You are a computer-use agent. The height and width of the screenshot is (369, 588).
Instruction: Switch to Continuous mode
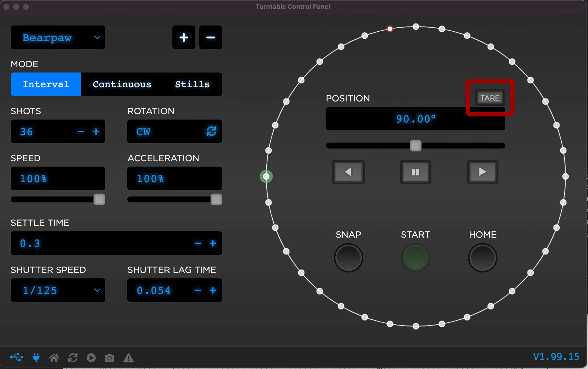click(122, 84)
